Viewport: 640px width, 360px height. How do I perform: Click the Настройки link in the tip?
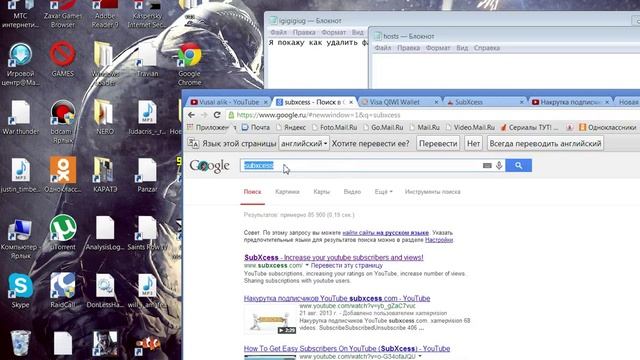pos(439,240)
